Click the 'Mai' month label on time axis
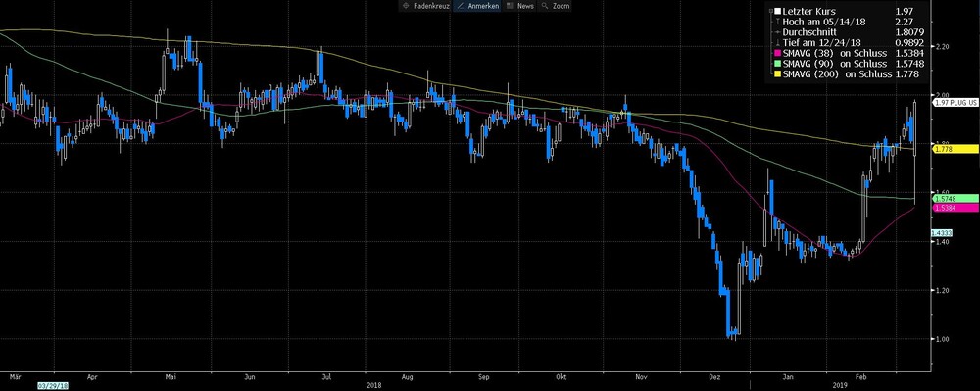Viewport: 980px width, 391px height. pos(171,377)
